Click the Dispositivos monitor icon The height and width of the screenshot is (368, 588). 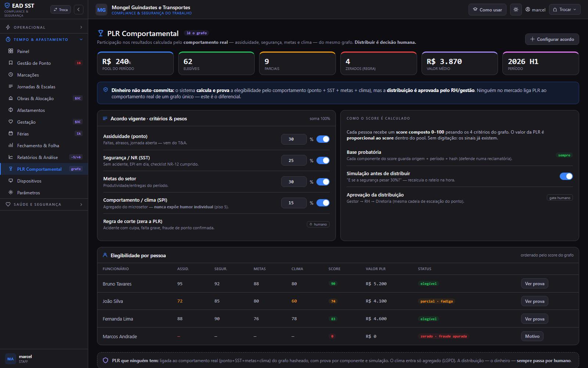[x=11, y=181]
